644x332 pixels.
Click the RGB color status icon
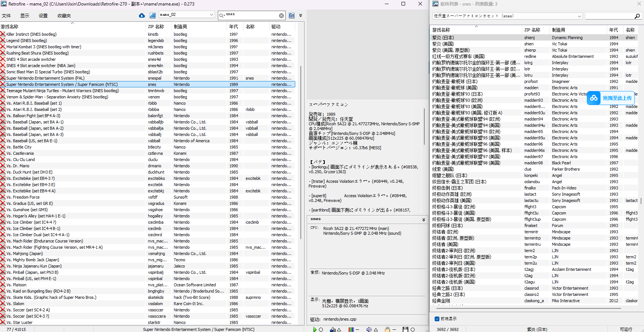[351, 329]
